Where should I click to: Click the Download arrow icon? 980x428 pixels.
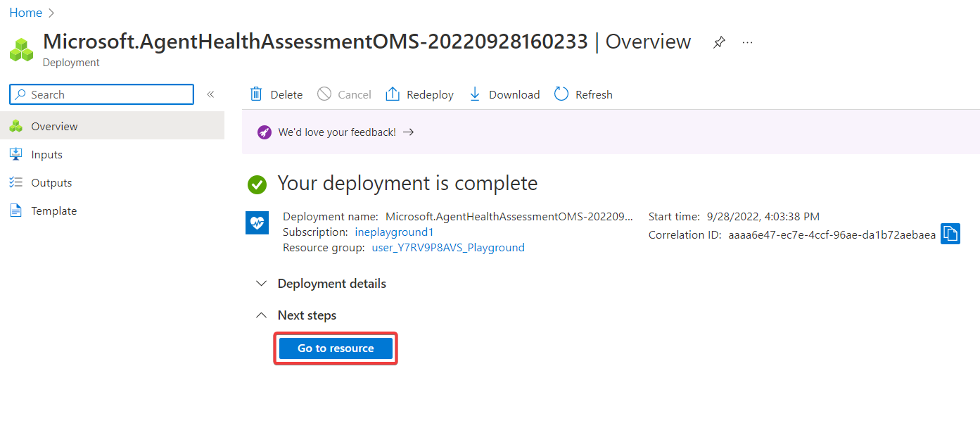[x=475, y=94]
